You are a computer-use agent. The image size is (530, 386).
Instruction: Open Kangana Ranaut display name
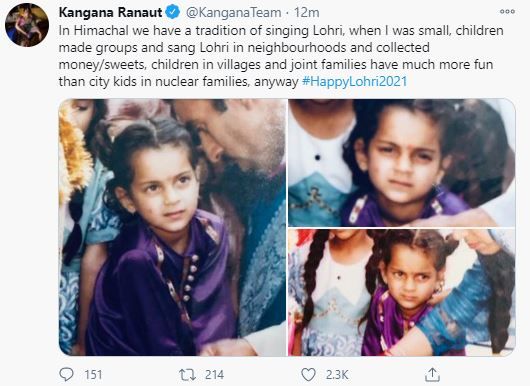pos(111,13)
